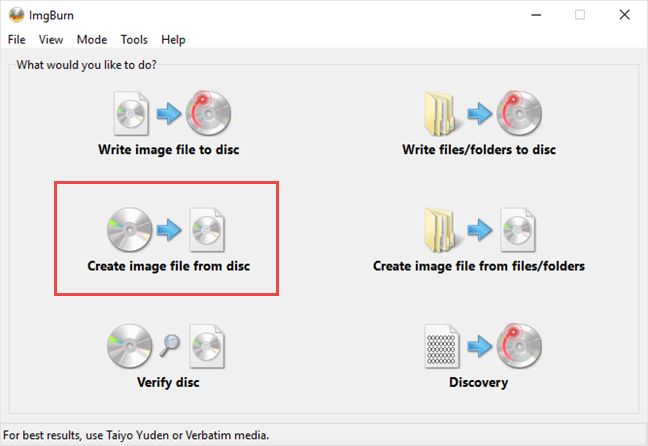Select the 'Write files/folders to disc' label
This screenshot has height=446, width=648.
tap(479, 150)
